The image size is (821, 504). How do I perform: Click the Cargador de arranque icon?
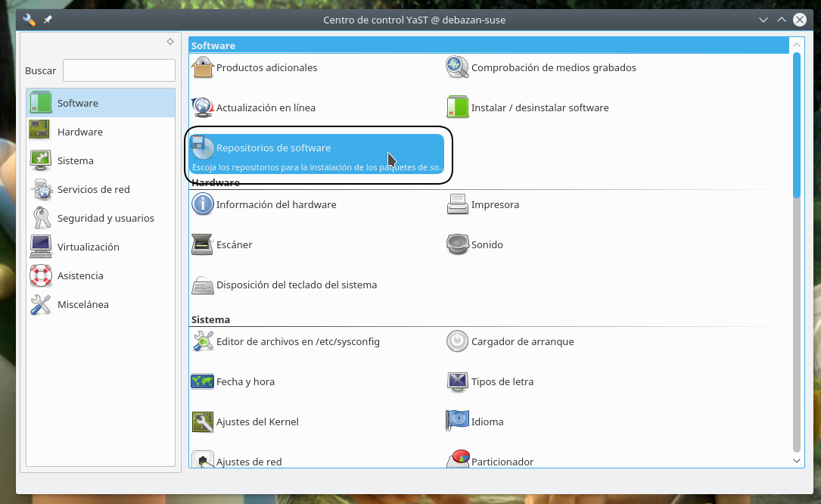pos(457,341)
